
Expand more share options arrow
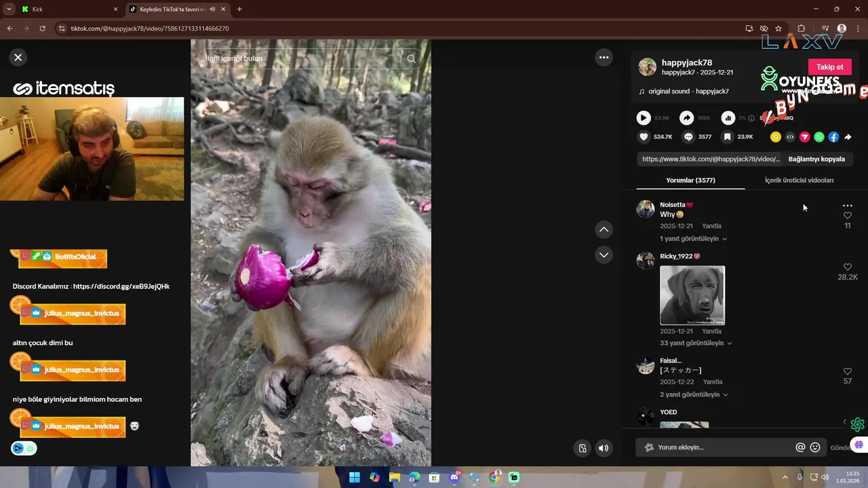[x=848, y=137]
